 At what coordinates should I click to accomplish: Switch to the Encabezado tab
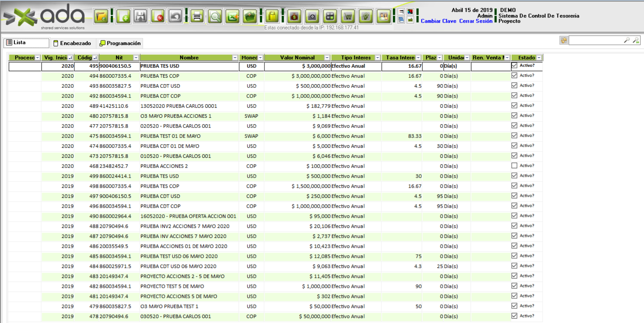click(x=72, y=43)
